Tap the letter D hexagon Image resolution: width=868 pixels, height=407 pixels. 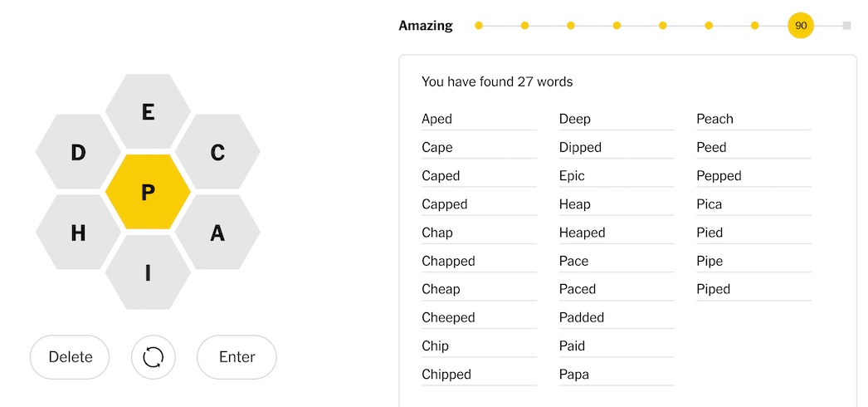[x=78, y=152]
